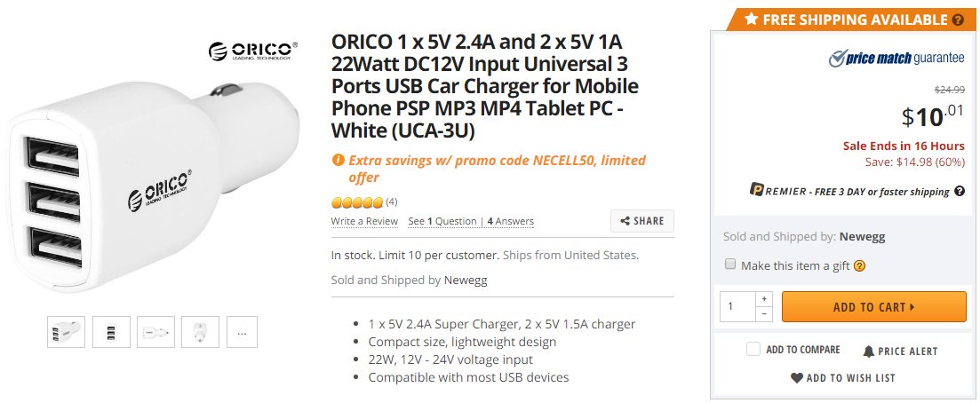This screenshot has height=403, width=980.
Task: Click the wish list heart icon
Action: point(796,378)
